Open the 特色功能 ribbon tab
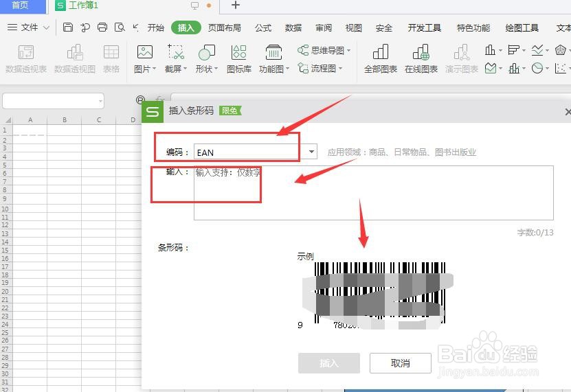The image size is (571, 392). [x=473, y=27]
